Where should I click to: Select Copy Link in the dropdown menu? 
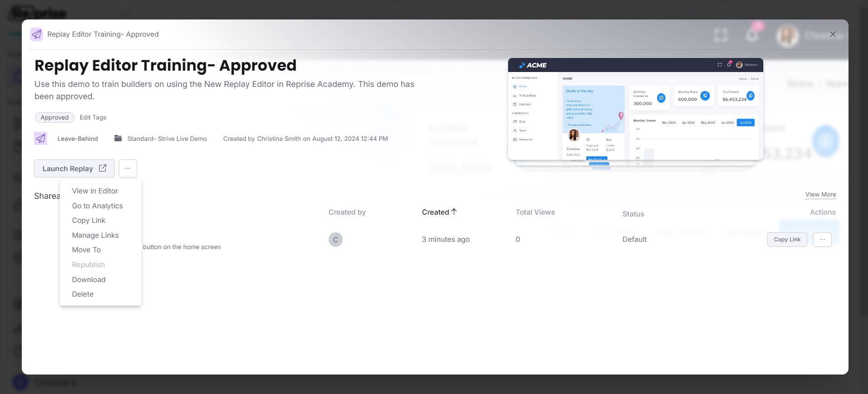(89, 221)
